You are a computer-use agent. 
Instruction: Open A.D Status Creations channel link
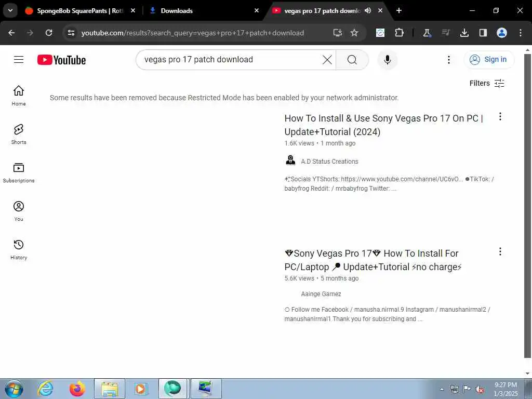click(329, 162)
